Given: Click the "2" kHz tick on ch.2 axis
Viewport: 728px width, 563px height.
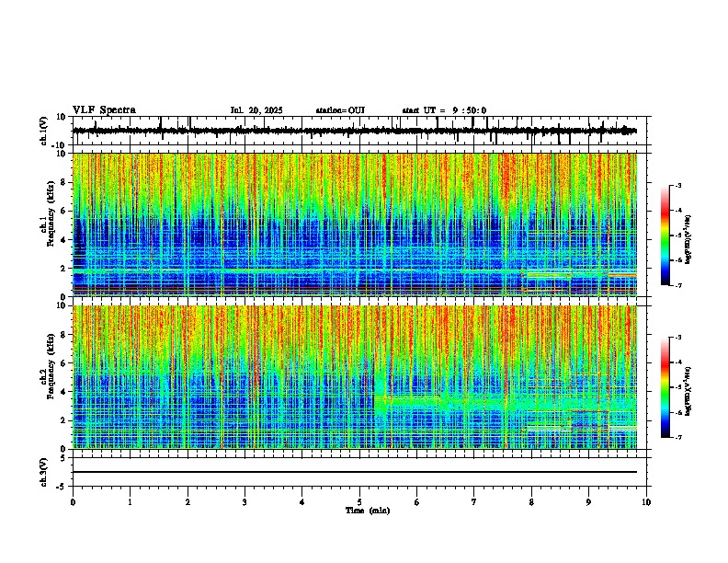Looking at the screenshot, I should pyautogui.click(x=63, y=420).
